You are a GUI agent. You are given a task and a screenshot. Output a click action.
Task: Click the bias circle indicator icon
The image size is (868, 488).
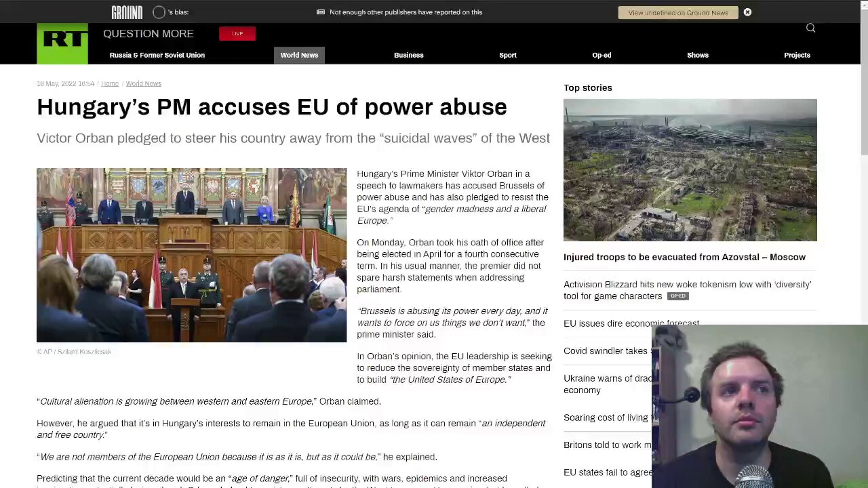tap(159, 12)
